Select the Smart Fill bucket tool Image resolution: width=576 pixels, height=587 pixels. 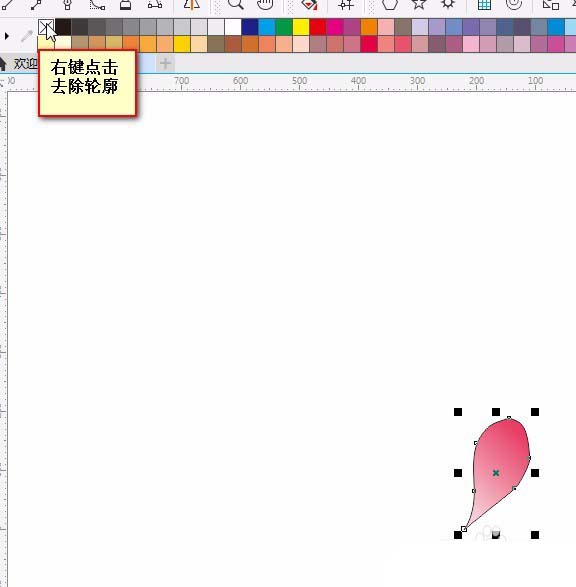[310, 4]
